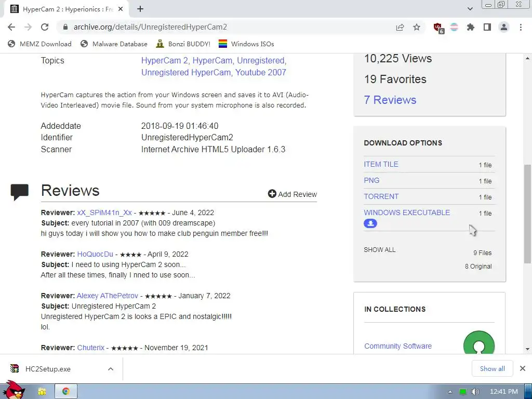
Task: Click the scrollbar down arrow
Action: coord(527,349)
